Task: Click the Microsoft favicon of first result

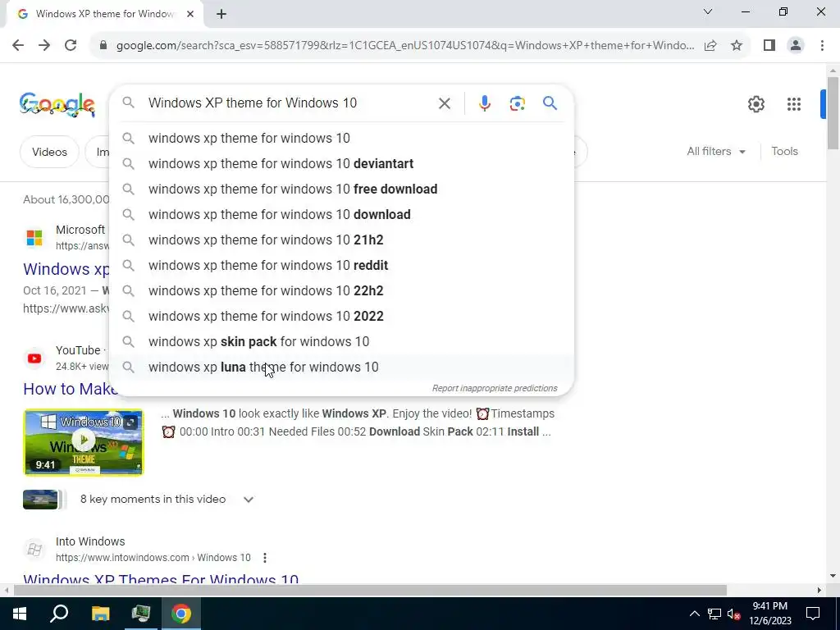Action: pos(34,238)
